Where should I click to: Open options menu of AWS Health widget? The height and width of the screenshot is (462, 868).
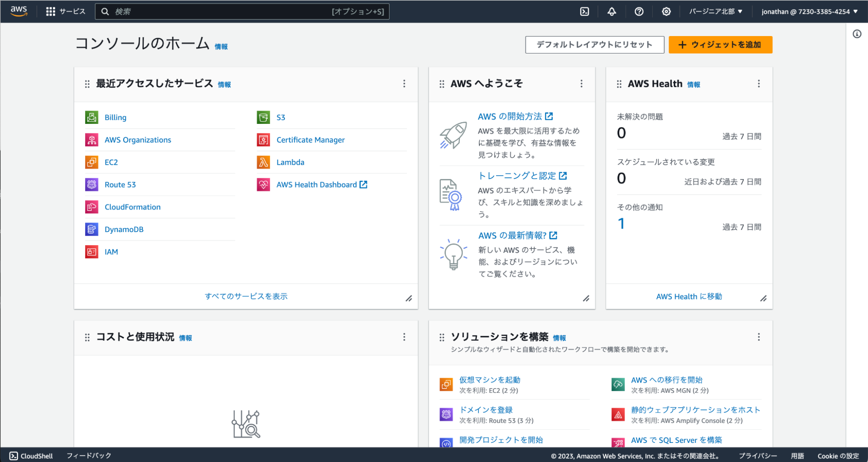pos(759,83)
